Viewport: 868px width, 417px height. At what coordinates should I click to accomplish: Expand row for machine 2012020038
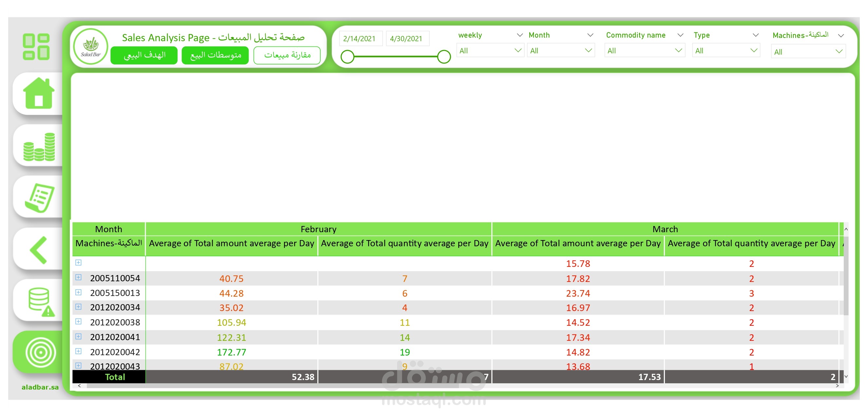click(78, 321)
